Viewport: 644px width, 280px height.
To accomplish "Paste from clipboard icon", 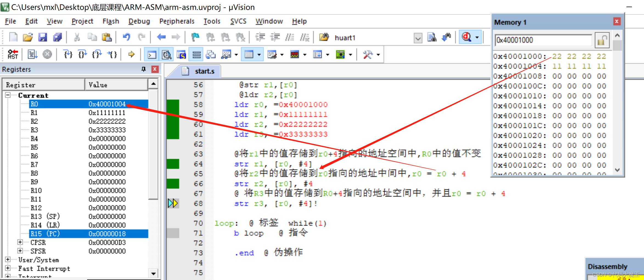I will [106, 37].
